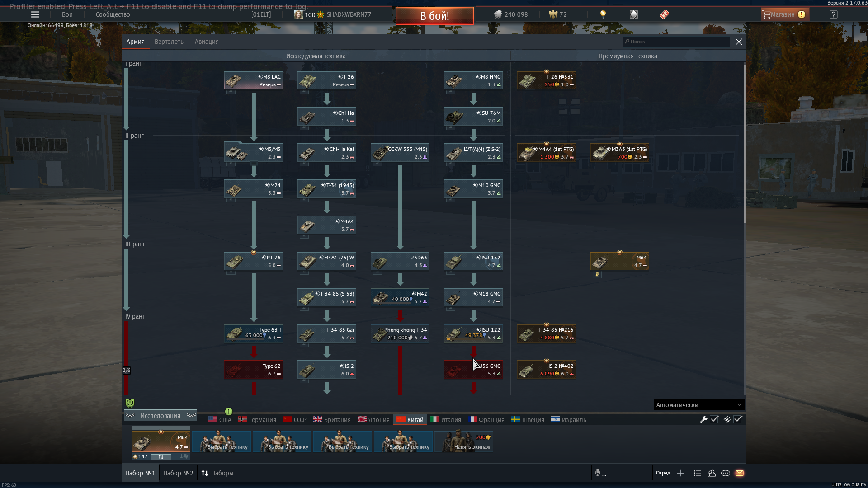868x488 pixels.
Task: Open the help question mark icon
Action: [834, 14]
